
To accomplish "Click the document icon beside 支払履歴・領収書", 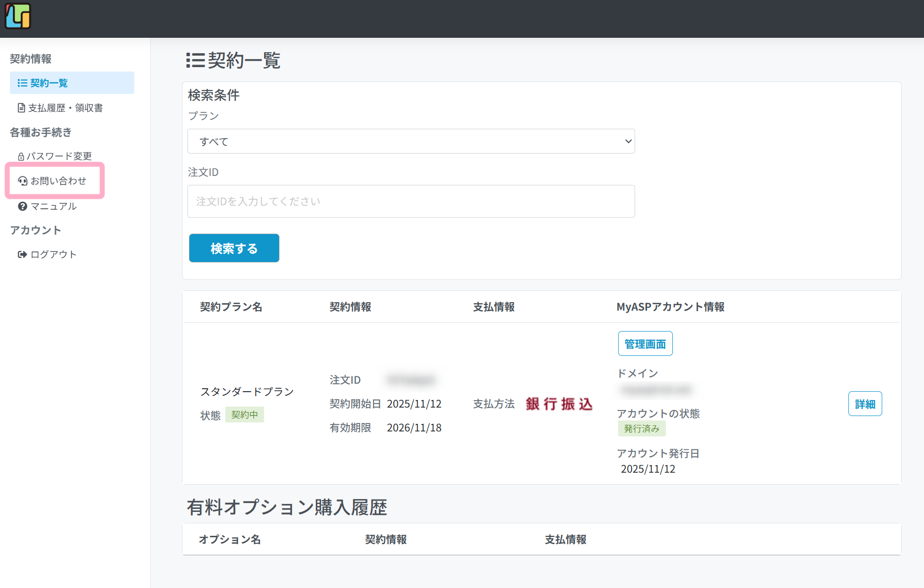I will click(21, 108).
